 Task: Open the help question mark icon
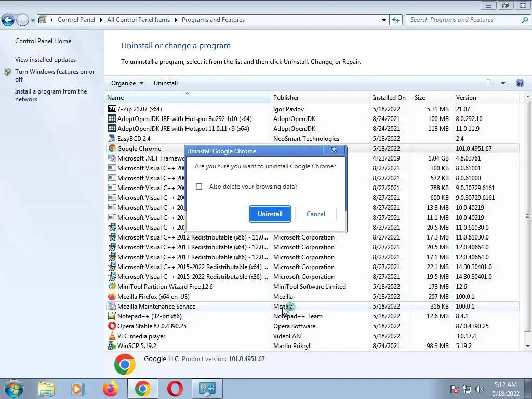click(520, 83)
